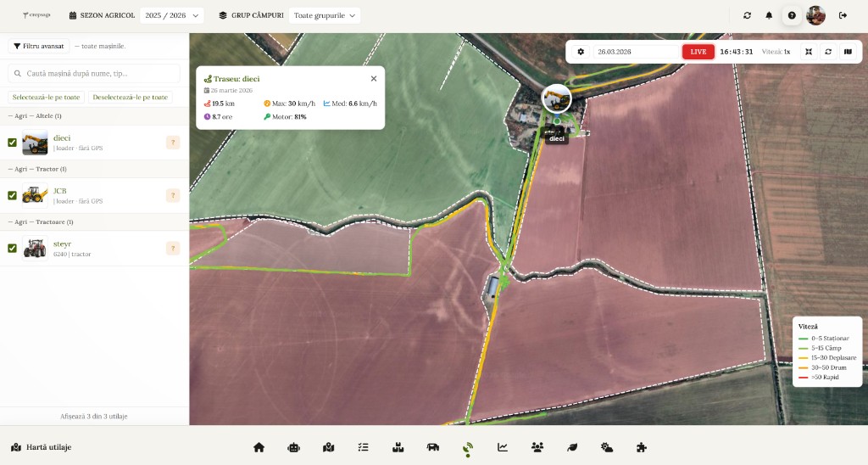Click the sync refresh icon in top header
This screenshot has height=465, width=868.
click(x=748, y=15)
